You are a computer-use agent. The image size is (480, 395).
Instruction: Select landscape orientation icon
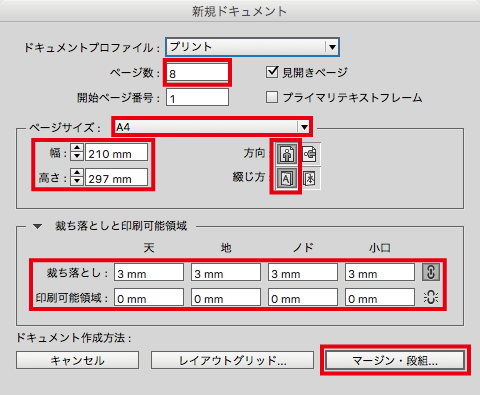tap(310, 154)
